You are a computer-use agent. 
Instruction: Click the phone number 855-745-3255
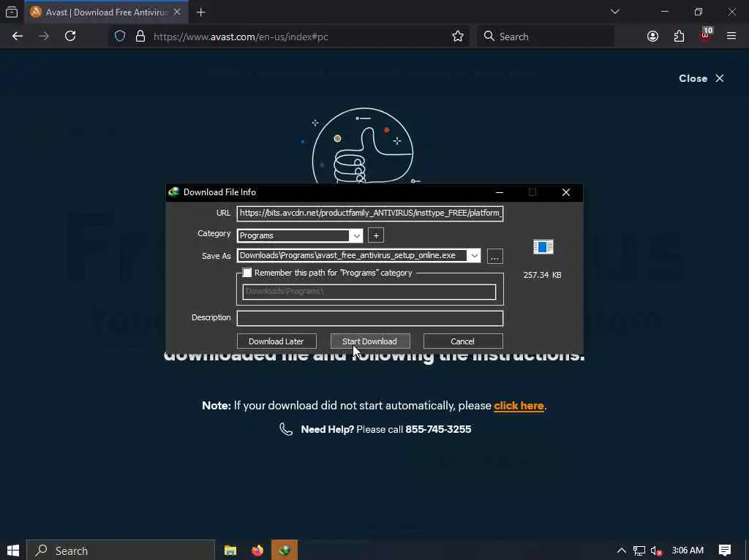pos(438,429)
